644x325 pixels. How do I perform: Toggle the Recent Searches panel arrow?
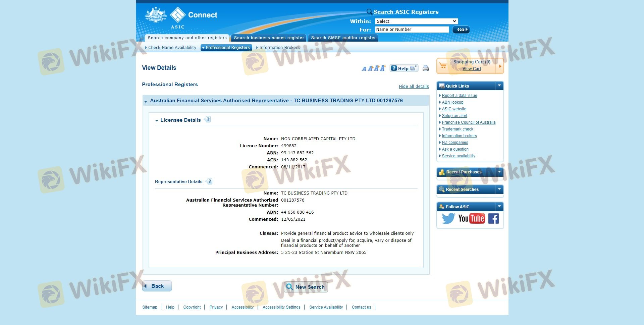[499, 189]
